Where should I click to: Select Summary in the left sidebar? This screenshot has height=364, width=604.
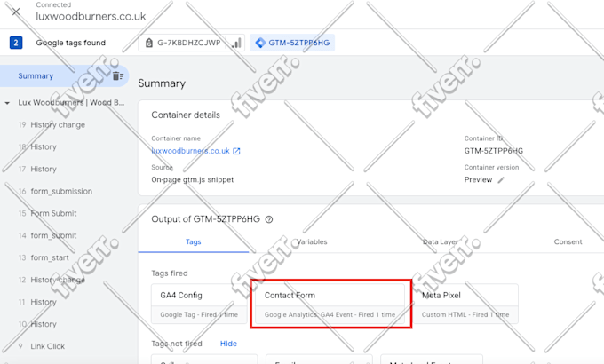click(x=64, y=75)
